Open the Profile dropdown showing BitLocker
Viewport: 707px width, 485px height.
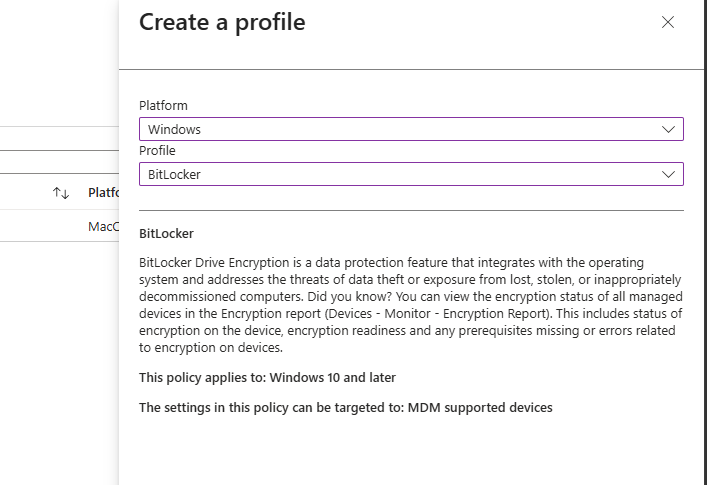[411, 174]
